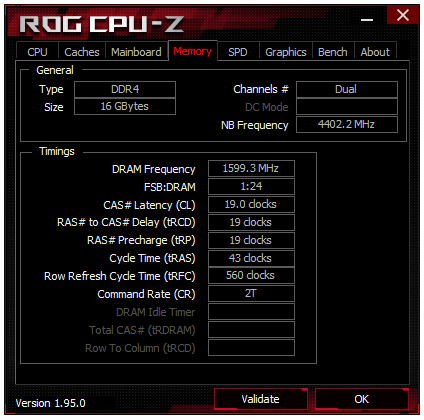Select the FSB:DRAM 1:24 ratio field
The width and height of the screenshot is (424, 420).
pyautogui.click(x=251, y=186)
